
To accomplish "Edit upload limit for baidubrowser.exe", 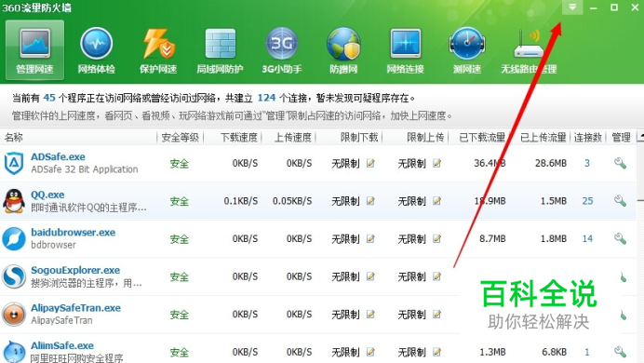I will 437,238.
